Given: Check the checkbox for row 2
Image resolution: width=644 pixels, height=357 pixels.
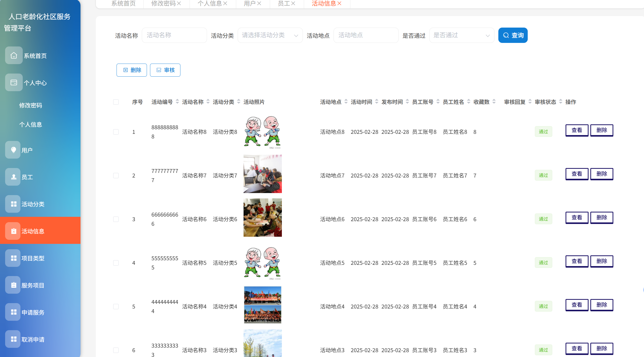Looking at the screenshot, I should coord(116,176).
